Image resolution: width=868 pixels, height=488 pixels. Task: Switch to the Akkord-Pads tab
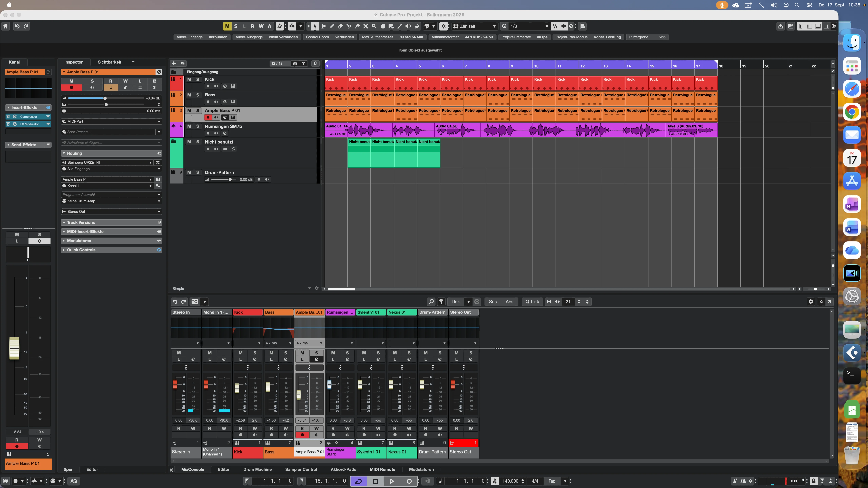pos(343,470)
